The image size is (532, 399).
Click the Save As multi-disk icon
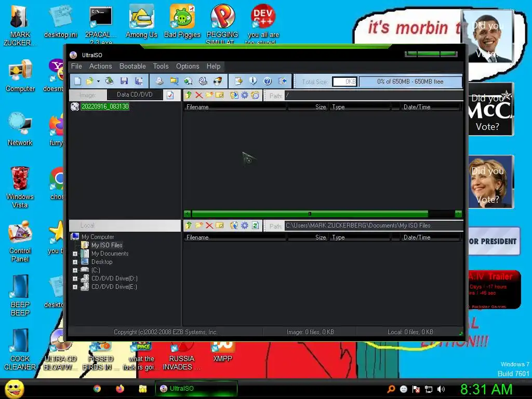click(x=139, y=81)
